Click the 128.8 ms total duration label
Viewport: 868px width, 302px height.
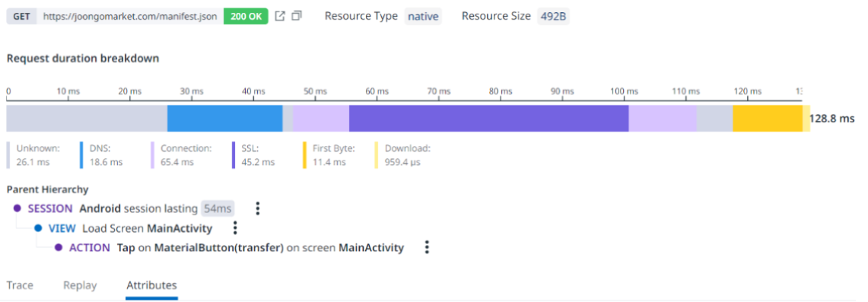[832, 119]
